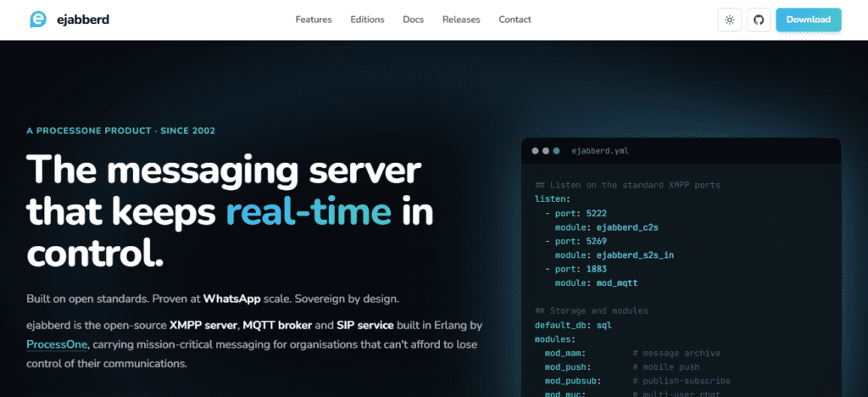Click the ejabberd speech-bubble logo icon
Viewport: 868px width, 397px height.
(37, 20)
